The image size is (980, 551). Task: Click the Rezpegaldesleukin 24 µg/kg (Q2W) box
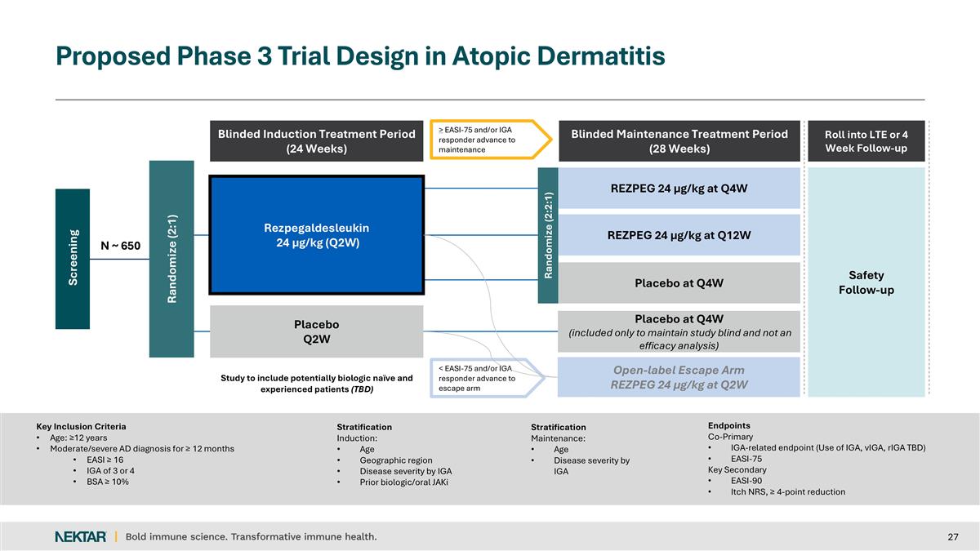(317, 234)
